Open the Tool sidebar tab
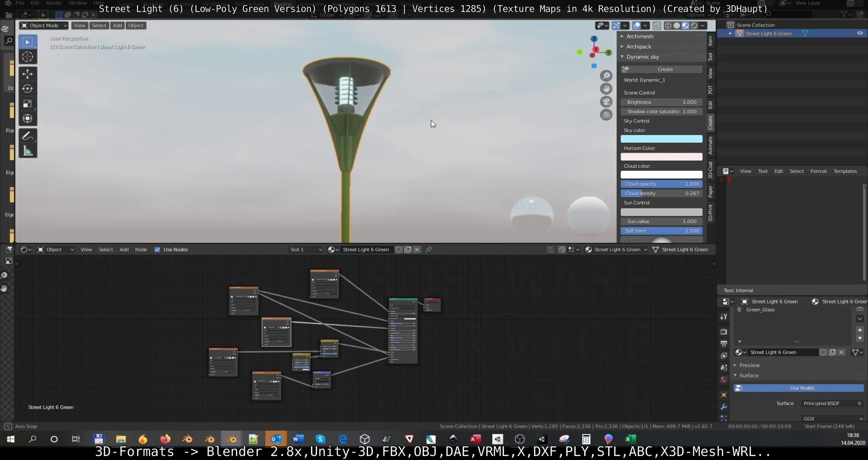This screenshot has width=868, height=460. pos(710,57)
